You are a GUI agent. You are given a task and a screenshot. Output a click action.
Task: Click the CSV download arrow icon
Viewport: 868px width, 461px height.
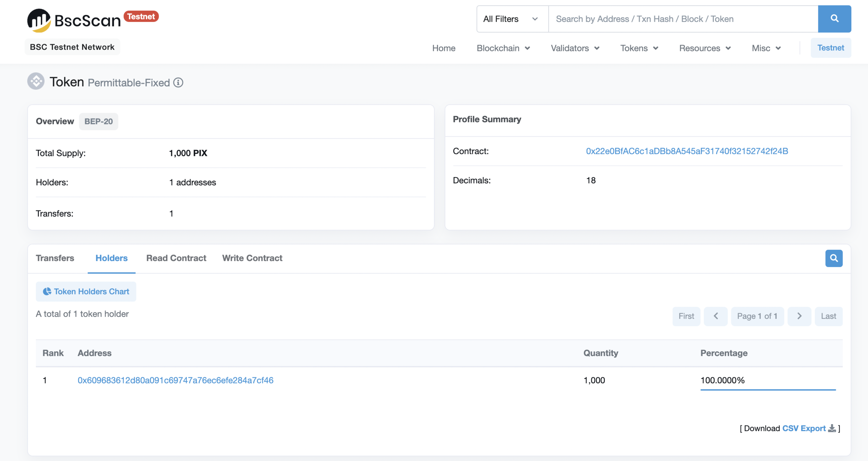click(x=832, y=428)
